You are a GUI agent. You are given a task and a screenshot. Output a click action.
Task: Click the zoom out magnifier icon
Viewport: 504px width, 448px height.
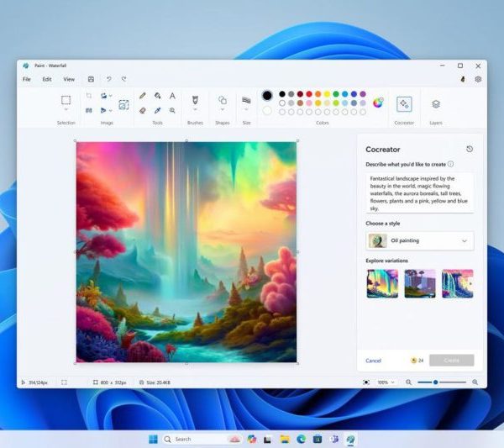point(408,382)
